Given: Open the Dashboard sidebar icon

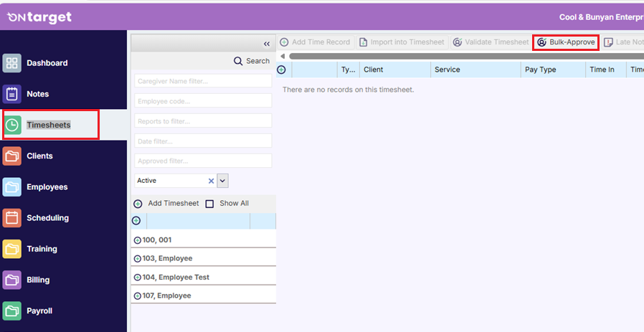Looking at the screenshot, I should tap(12, 63).
